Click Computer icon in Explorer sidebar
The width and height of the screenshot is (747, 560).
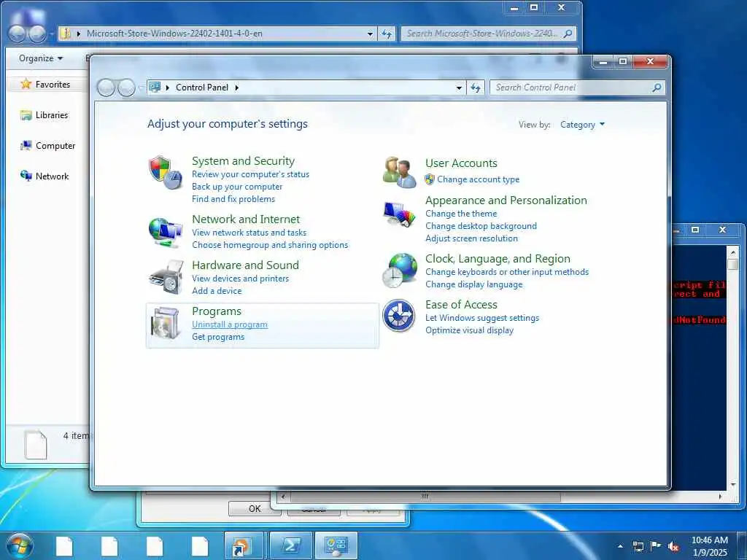click(26, 145)
